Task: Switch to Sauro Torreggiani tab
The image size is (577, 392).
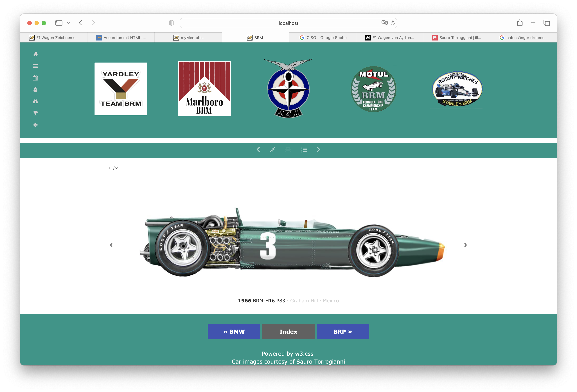Action: (x=457, y=37)
